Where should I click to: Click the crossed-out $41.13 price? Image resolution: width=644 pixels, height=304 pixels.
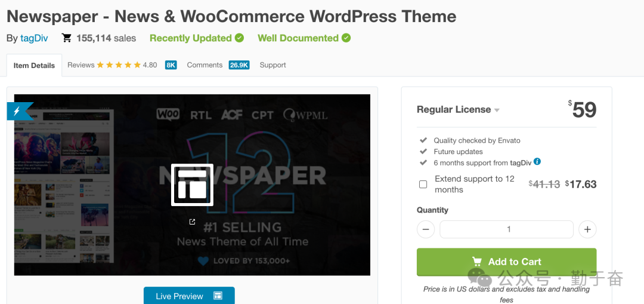coord(544,185)
